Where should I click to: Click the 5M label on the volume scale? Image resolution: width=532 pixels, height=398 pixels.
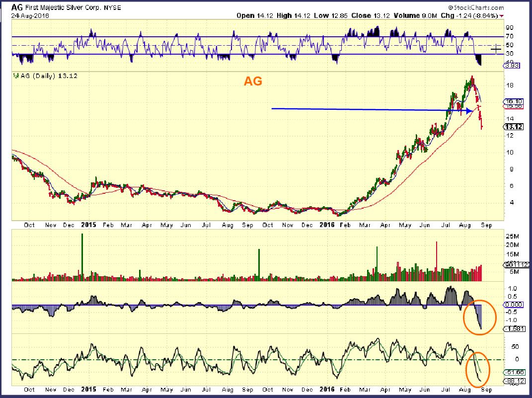tap(514, 272)
